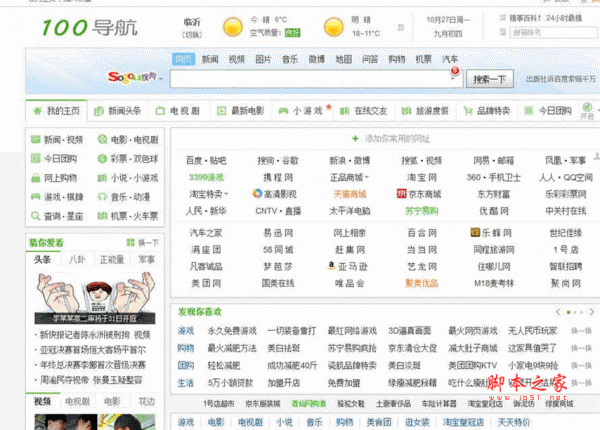Open the cartoon news thumbnail image
The width and height of the screenshot is (600, 430).
tap(95, 298)
